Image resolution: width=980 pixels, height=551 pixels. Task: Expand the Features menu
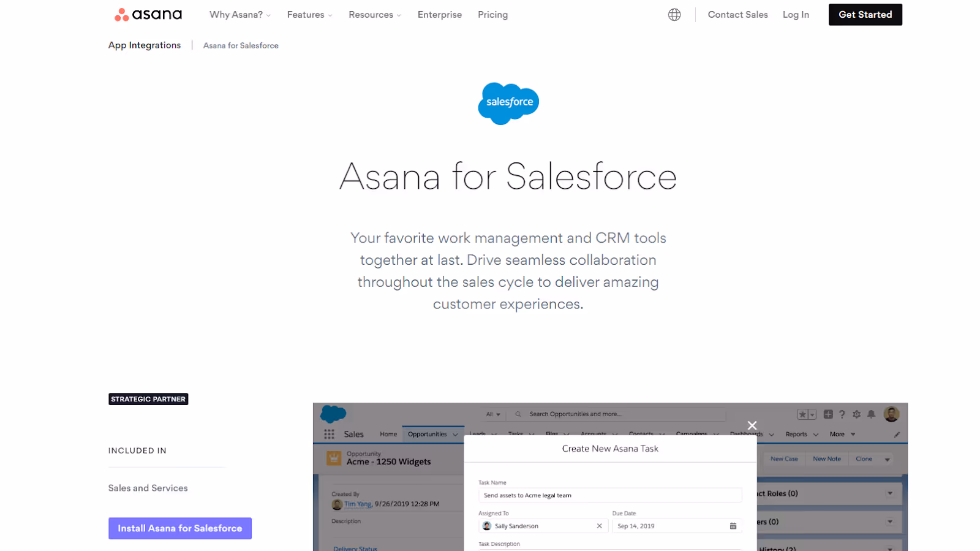pos(309,15)
